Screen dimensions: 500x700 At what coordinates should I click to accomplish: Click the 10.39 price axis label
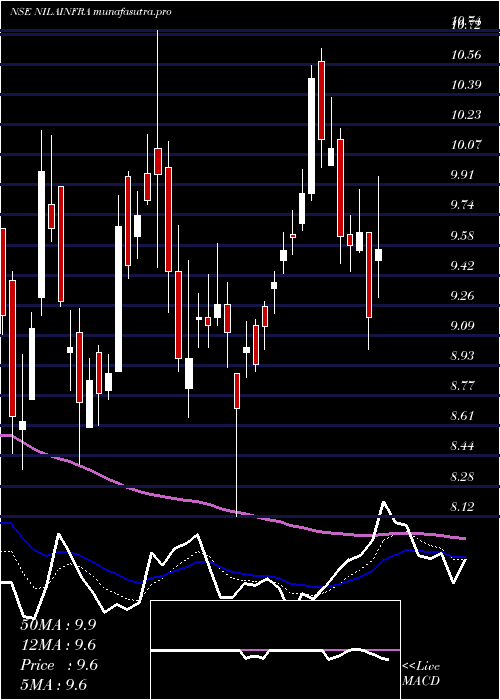[x=466, y=85]
